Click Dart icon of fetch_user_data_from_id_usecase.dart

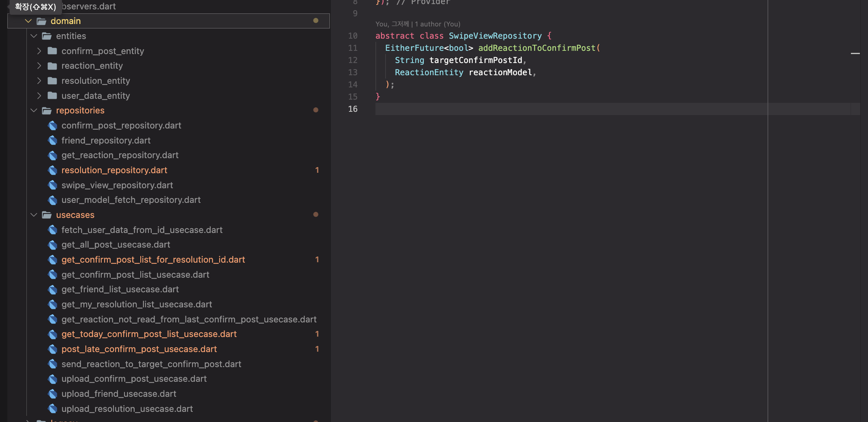pos(52,230)
